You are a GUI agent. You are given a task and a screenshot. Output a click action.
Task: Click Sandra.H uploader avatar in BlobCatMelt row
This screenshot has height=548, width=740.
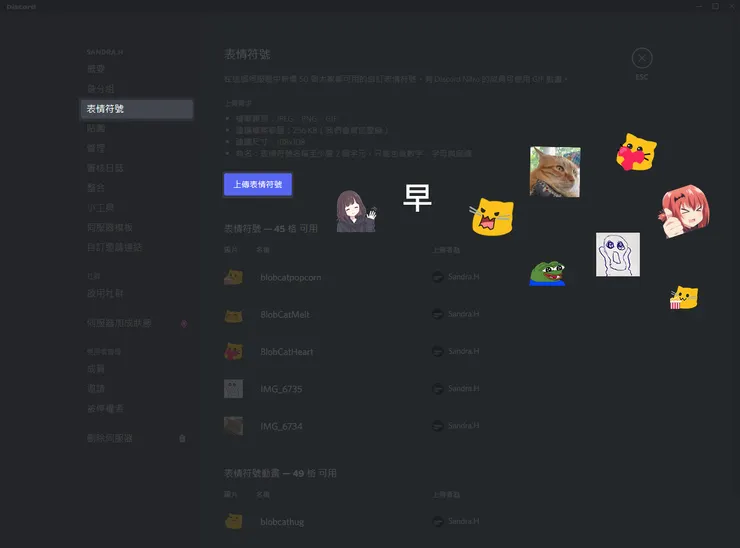(x=438, y=314)
